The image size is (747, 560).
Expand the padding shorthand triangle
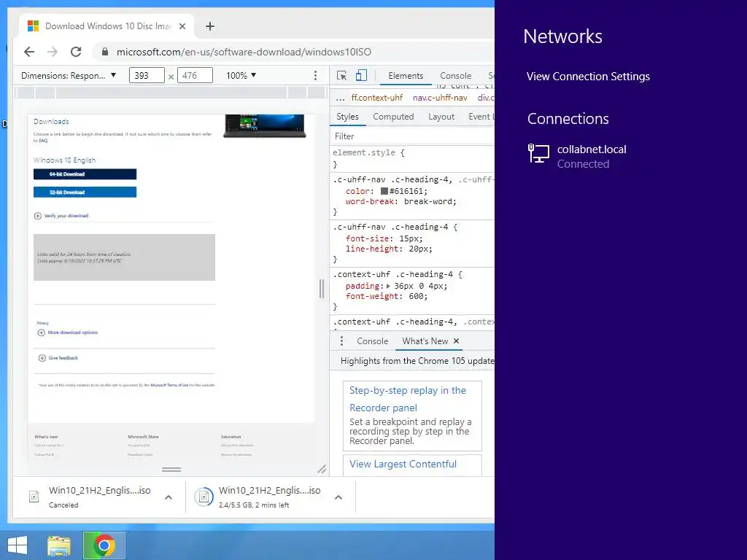(x=388, y=286)
